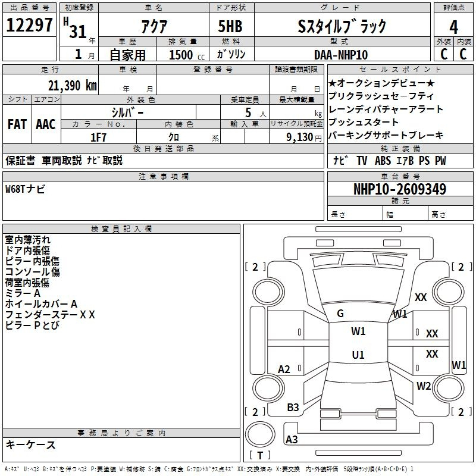Select the inspector note 室内薄汚れ
This screenshot has width=476, height=476.
tap(27, 240)
